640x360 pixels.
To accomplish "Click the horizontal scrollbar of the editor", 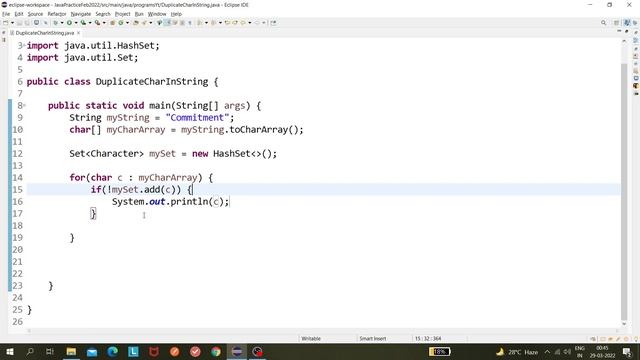I will [x=322, y=331].
